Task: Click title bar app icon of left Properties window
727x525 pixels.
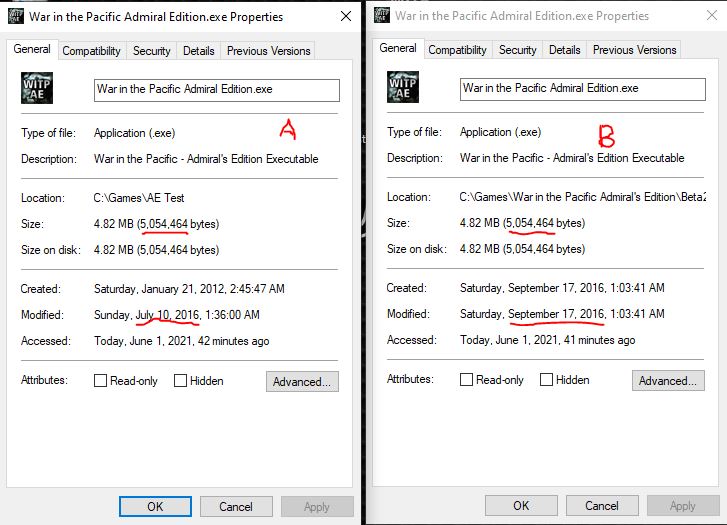Action: pyautogui.click(x=15, y=16)
